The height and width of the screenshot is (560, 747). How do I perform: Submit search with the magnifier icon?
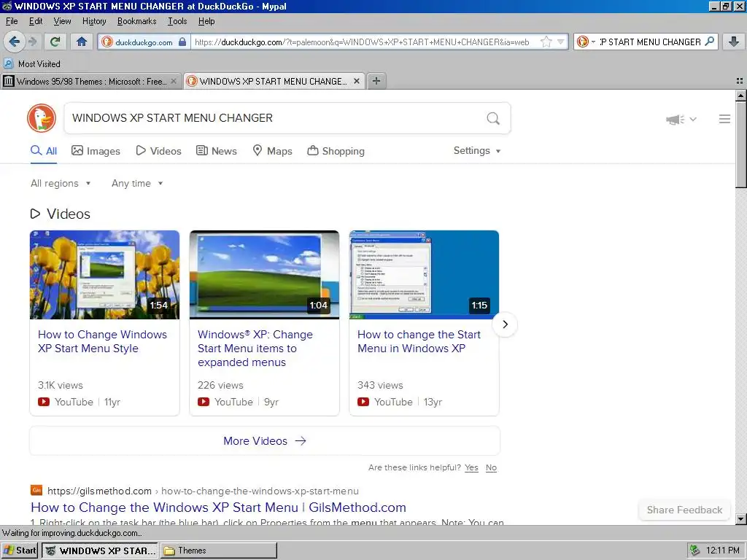click(493, 118)
